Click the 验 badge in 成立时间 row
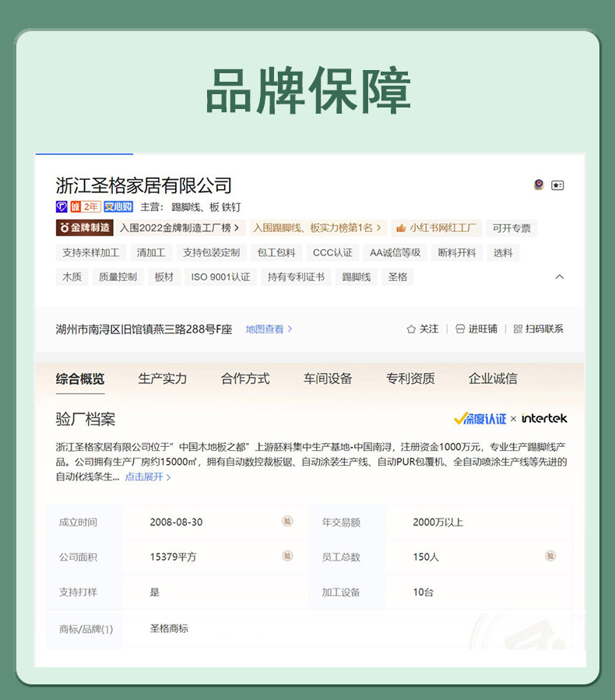Screen dimensions: 615x700 click(x=287, y=521)
